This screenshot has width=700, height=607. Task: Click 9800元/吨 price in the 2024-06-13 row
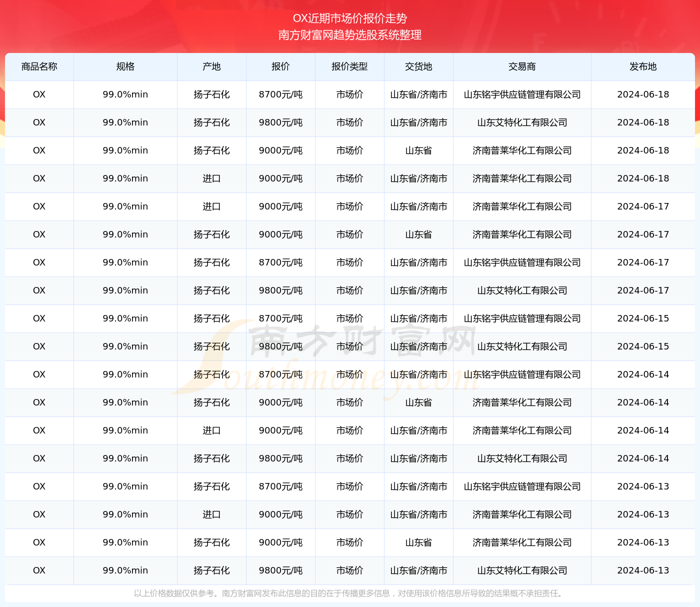(x=280, y=570)
